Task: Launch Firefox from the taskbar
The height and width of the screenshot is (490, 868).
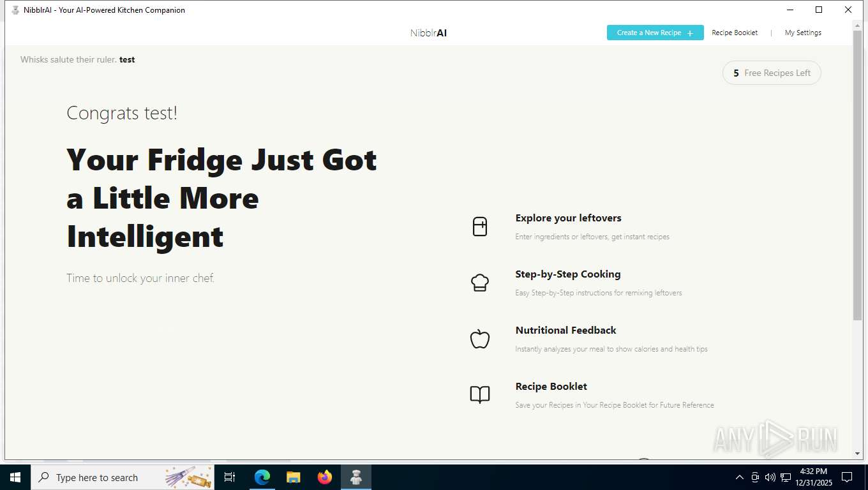Action: (325, 477)
